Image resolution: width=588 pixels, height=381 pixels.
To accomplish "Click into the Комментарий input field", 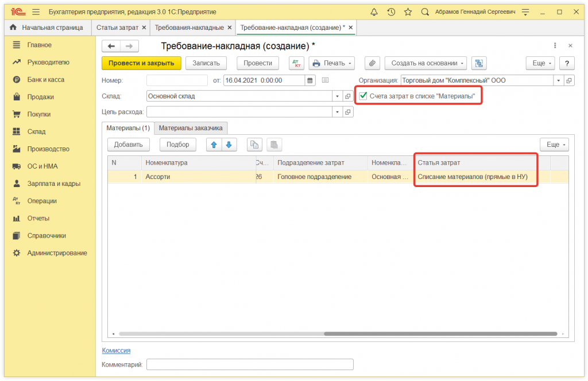I will tap(250, 364).
